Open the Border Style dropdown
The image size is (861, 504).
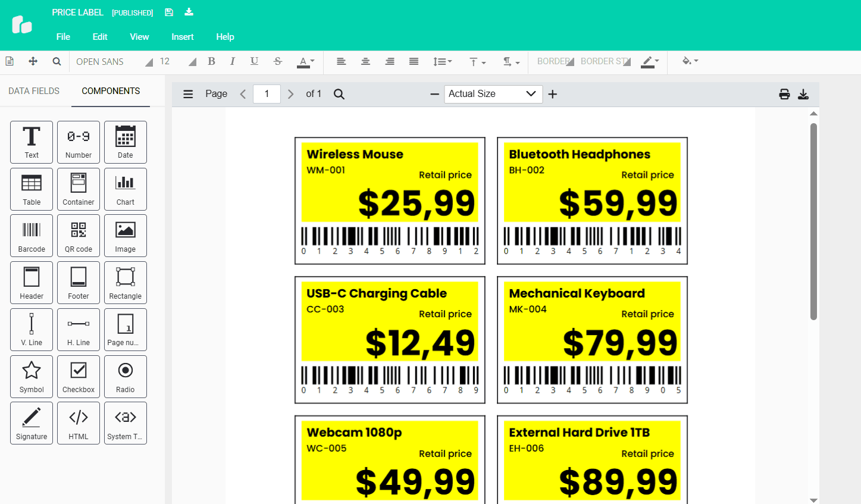point(606,61)
